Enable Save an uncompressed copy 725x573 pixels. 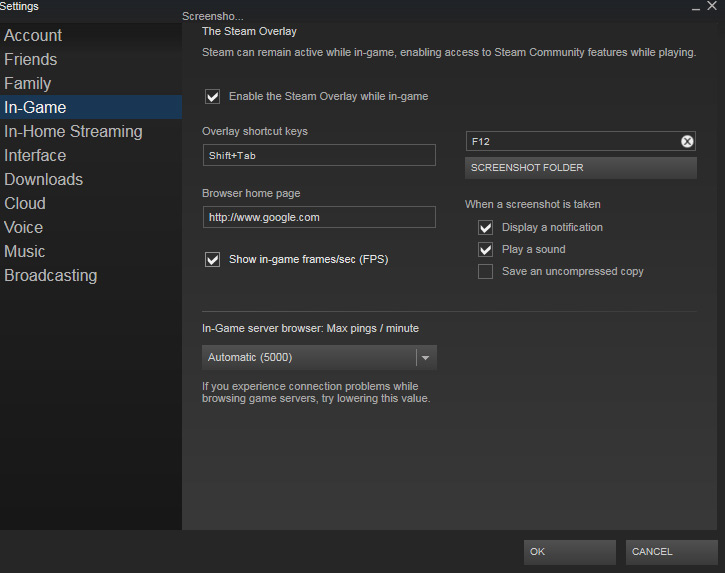tap(486, 272)
